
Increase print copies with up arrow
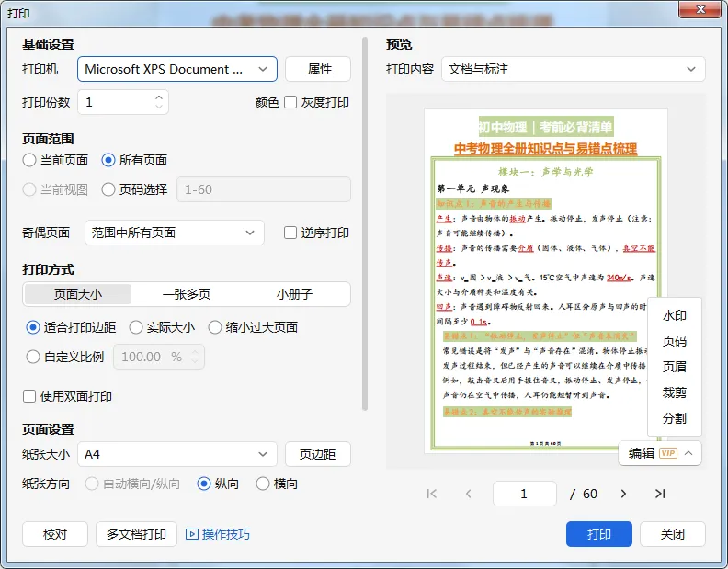[x=159, y=97]
